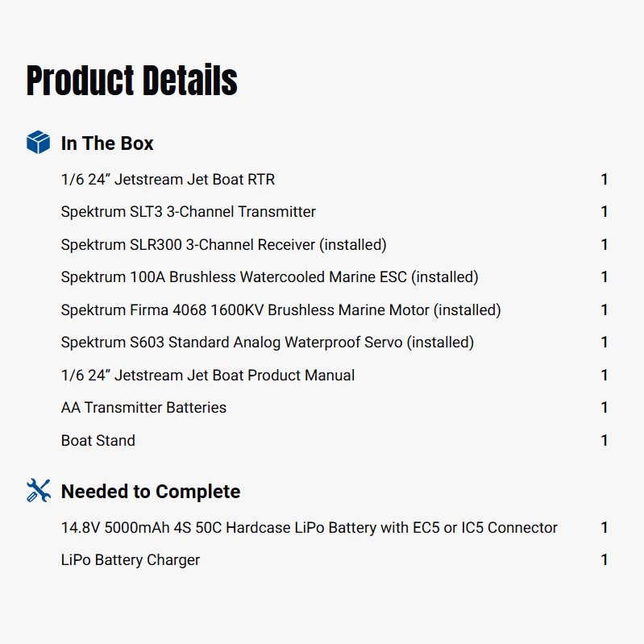Click quantity 1 for LiPo Battery Charger
The image size is (644, 644).
[x=605, y=560]
